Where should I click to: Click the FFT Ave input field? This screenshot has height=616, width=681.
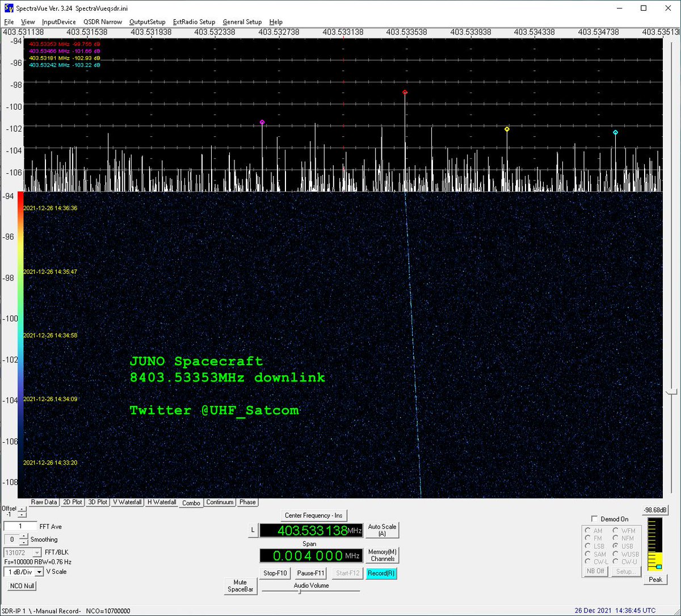click(x=20, y=526)
